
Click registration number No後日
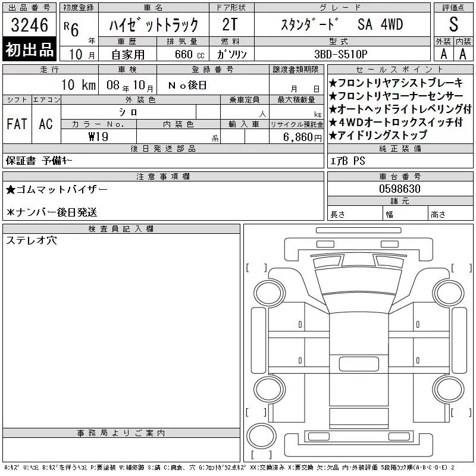pos(187,85)
